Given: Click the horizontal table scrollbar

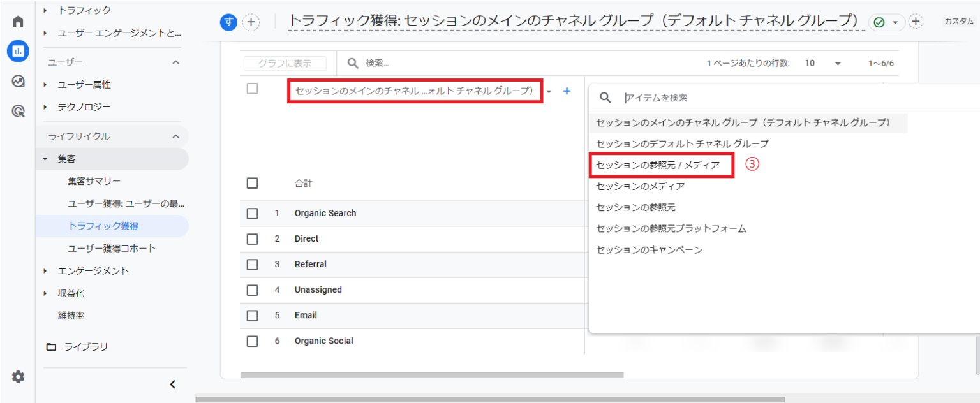Looking at the screenshot, I should (x=431, y=376).
